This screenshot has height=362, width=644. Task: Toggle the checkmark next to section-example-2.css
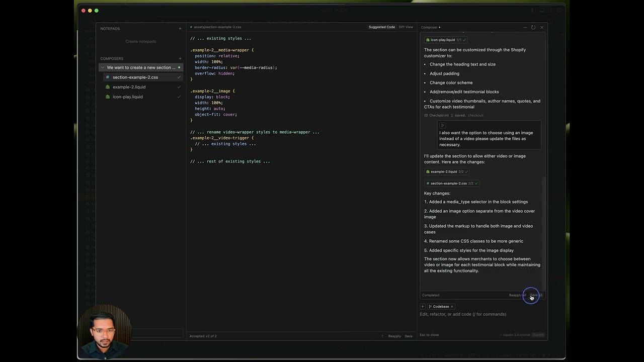click(x=179, y=77)
